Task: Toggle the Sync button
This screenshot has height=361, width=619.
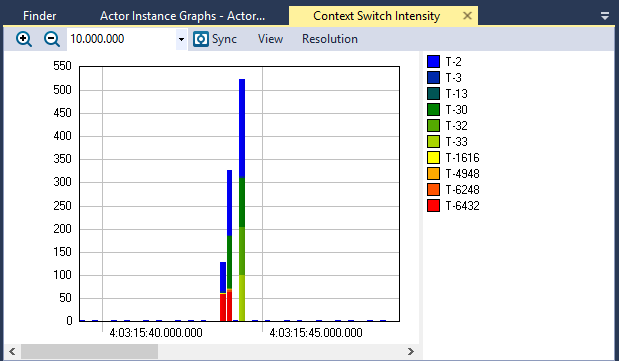Action: [215, 39]
